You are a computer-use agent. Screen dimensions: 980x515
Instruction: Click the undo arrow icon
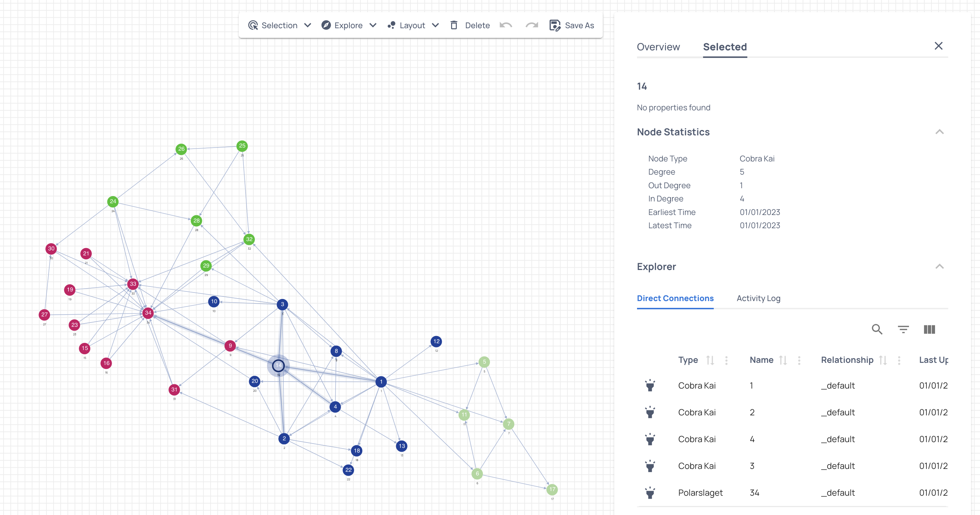point(506,25)
